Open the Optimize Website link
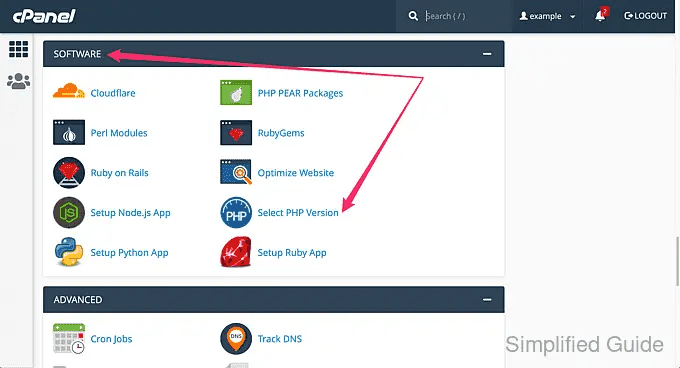Screen dimensions: 680x368 click(296, 173)
